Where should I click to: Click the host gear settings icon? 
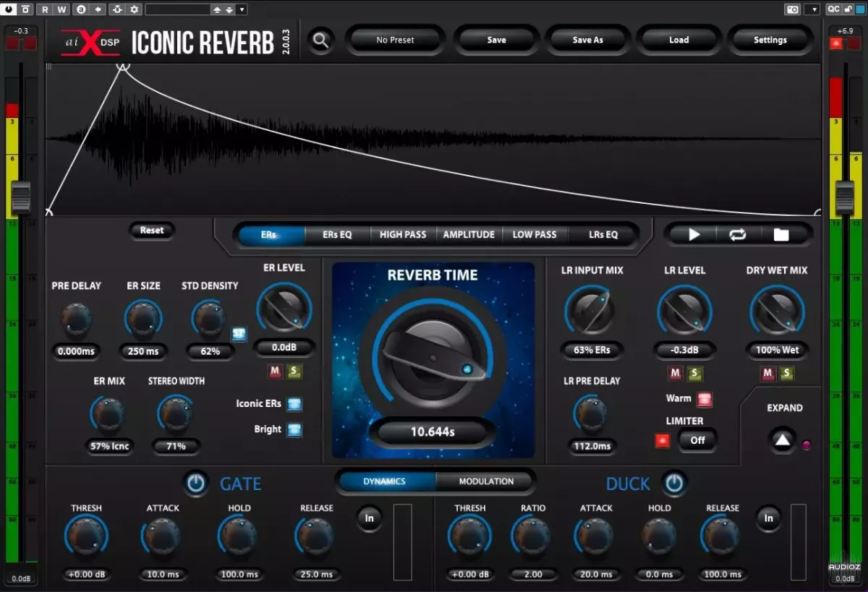pos(135,9)
